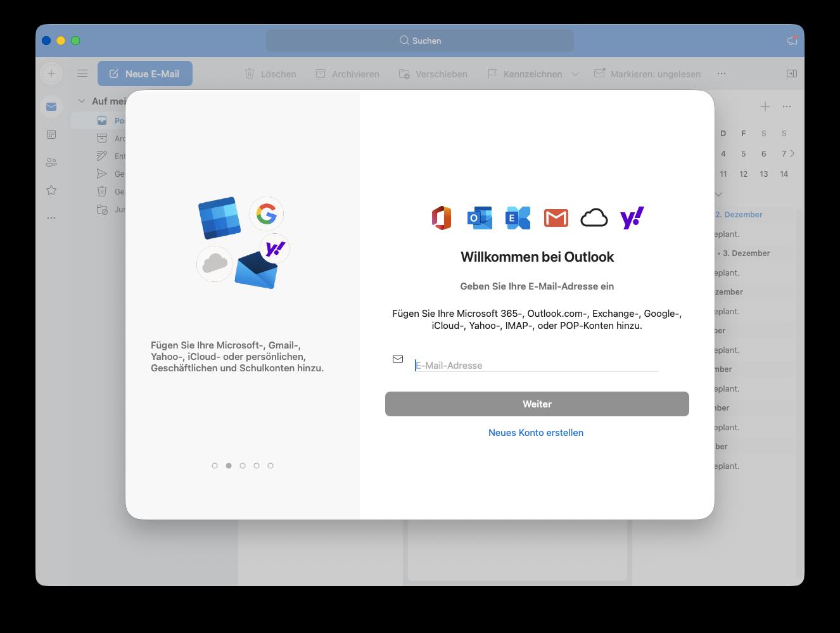Image resolution: width=840 pixels, height=633 pixels.
Task: Open the calendar pane more options menu
Action: (x=787, y=106)
